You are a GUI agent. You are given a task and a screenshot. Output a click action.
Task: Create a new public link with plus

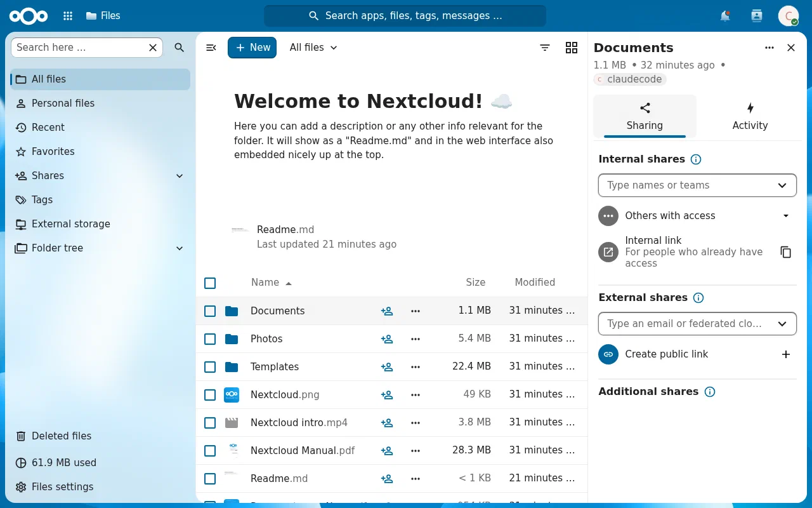point(786,354)
